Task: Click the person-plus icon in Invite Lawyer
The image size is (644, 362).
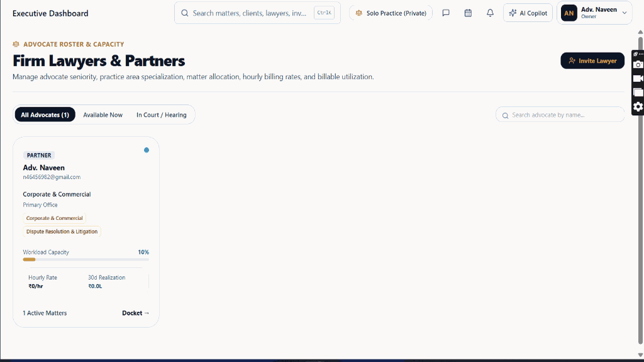Action: [x=572, y=61]
